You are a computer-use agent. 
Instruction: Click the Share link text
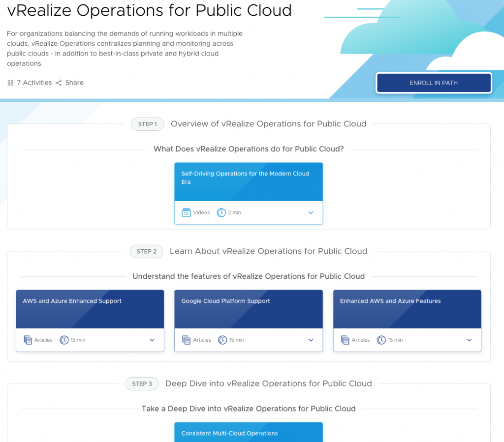coord(74,83)
